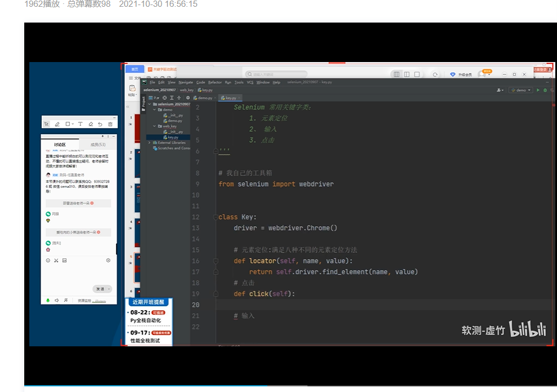Open the demo run configuration dropdown
Image resolution: width=557 pixels, height=392 pixels.
coord(521,90)
